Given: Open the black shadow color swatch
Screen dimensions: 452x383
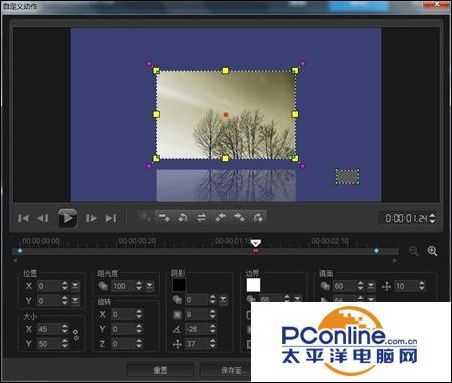Looking at the screenshot, I should click(x=179, y=285).
